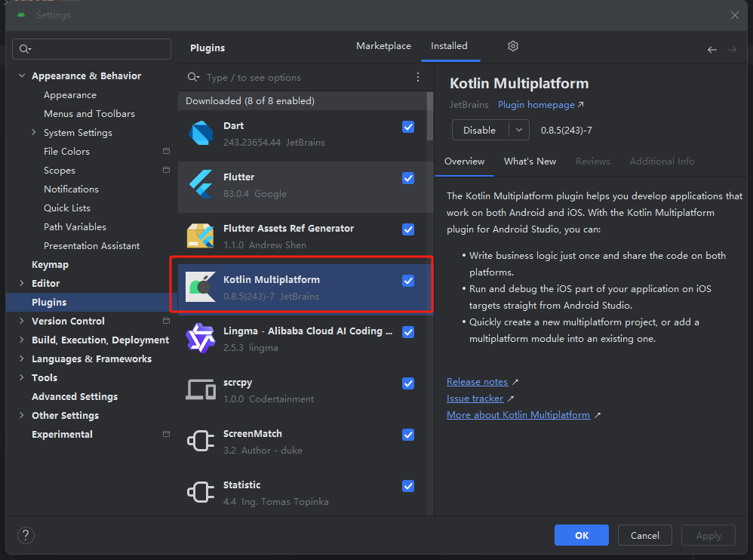Expand the Other Settings node
This screenshot has width=753, height=560.
pos(22,415)
